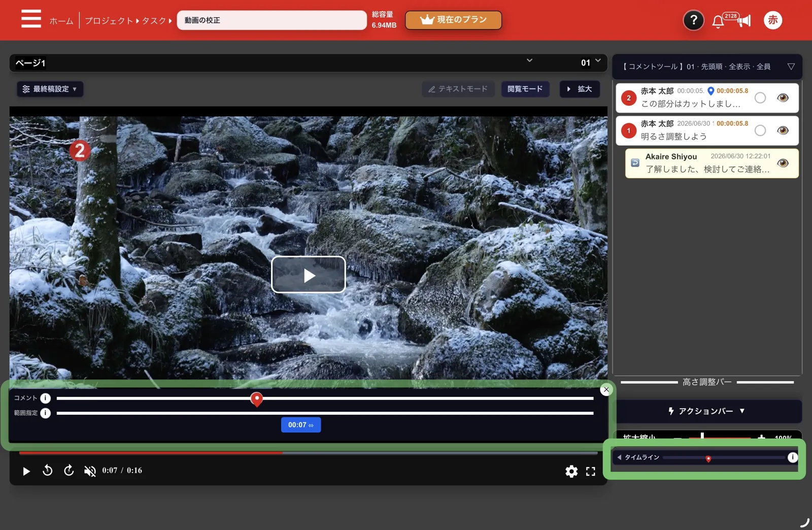The width and height of the screenshot is (812, 530).
Task: Enter fullscreen video mode
Action: pos(590,471)
